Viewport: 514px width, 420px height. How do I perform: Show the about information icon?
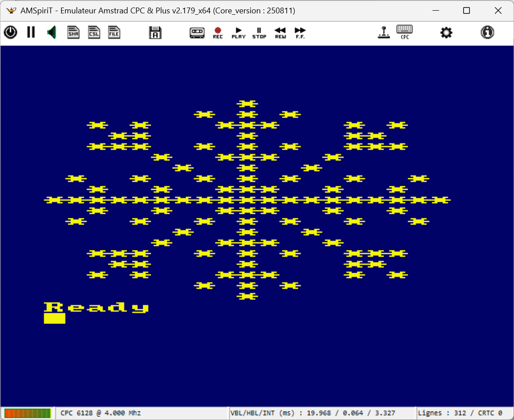[487, 32]
